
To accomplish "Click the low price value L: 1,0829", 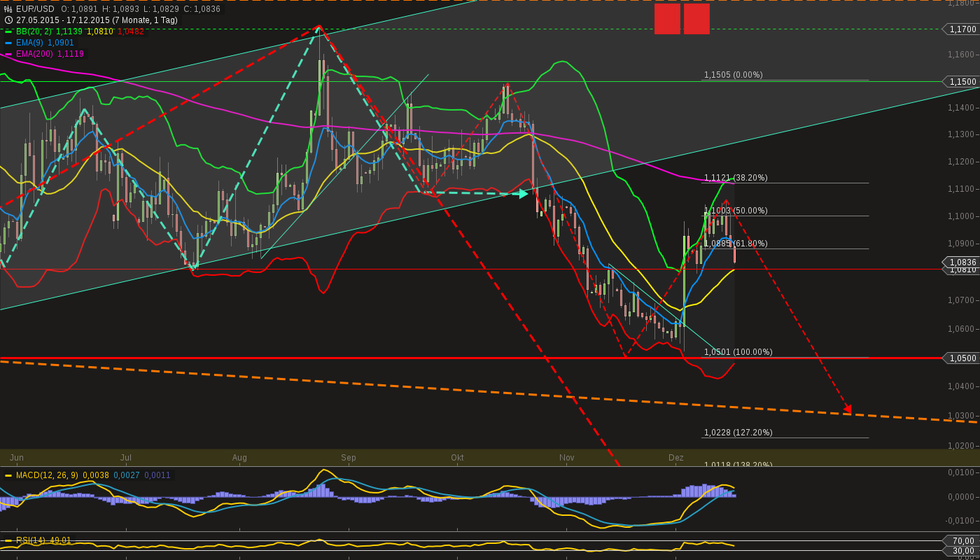I will 160,9.
